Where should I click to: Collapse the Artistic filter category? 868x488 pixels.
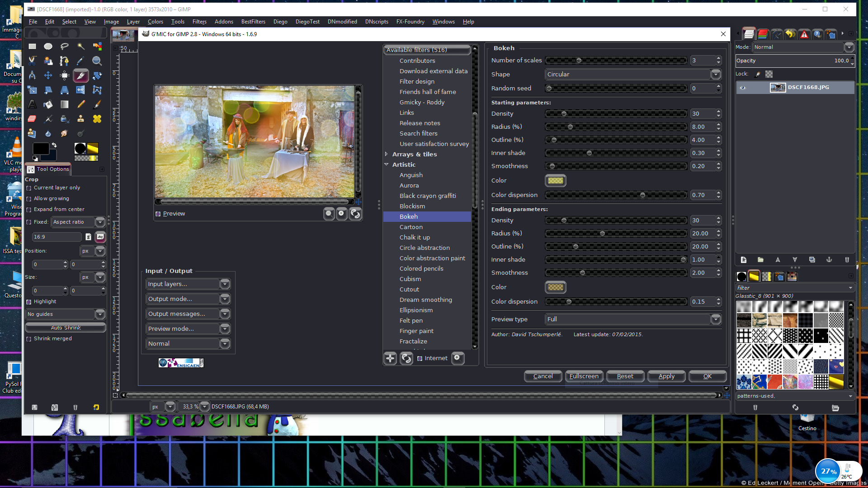pyautogui.click(x=387, y=164)
